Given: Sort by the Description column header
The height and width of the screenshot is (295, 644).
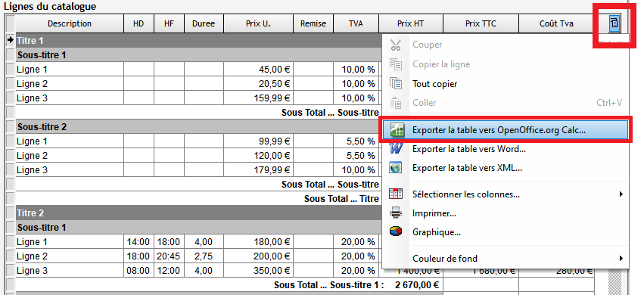Looking at the screenshot, I should [70, 23].
